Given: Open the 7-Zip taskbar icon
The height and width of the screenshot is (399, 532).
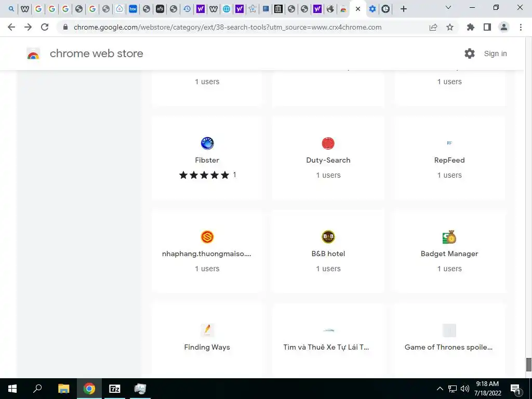Looking at the screenshot, I should click(x=115, y=389).
